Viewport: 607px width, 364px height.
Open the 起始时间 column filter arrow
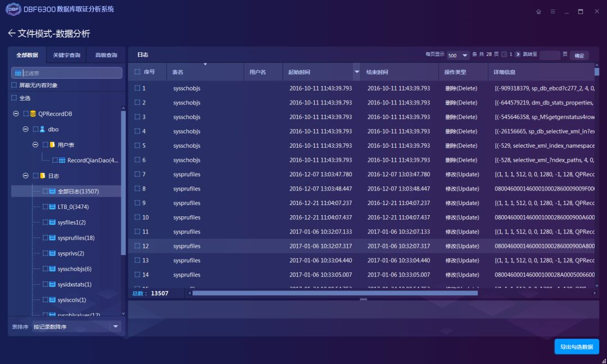[356, 72]
